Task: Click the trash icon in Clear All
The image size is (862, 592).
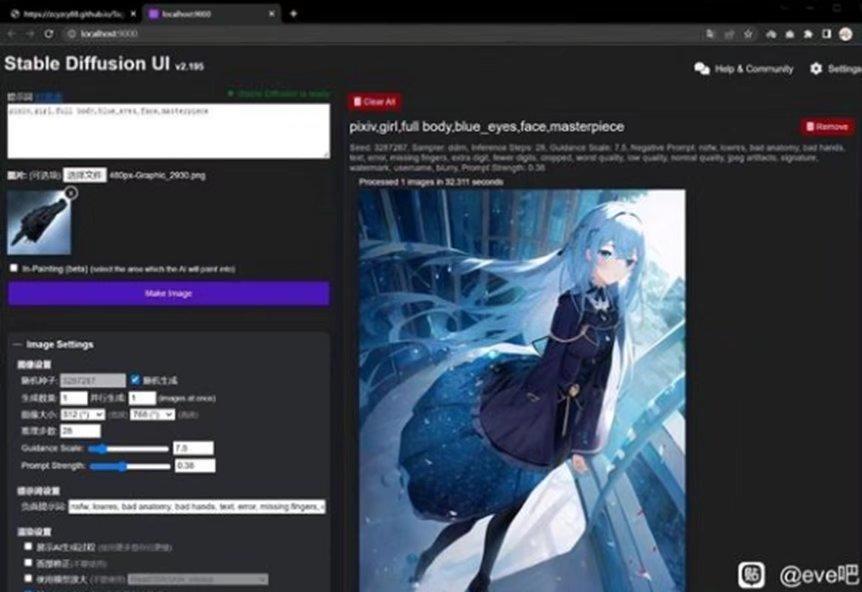Action: point(357,102)
